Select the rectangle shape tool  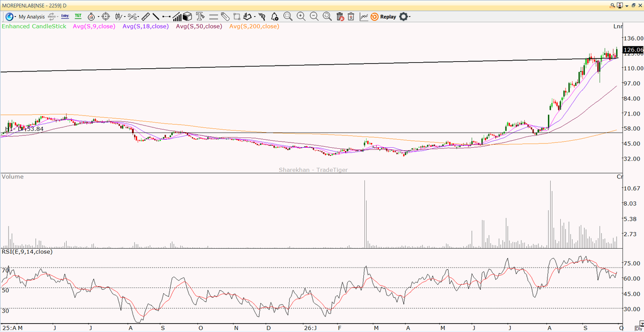[237, 17]
